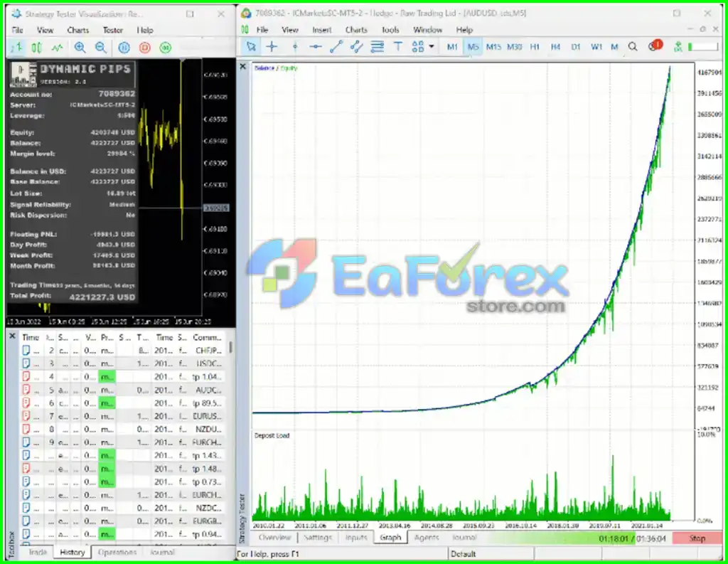This screenshot has width=728, height=564.
Task: Switch to M5 timeframe
Action: 473,47
